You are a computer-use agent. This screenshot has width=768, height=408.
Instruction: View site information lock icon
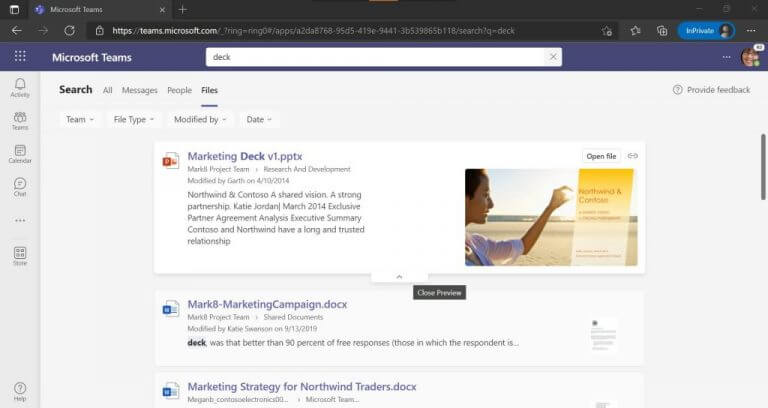tap(99, 30)
